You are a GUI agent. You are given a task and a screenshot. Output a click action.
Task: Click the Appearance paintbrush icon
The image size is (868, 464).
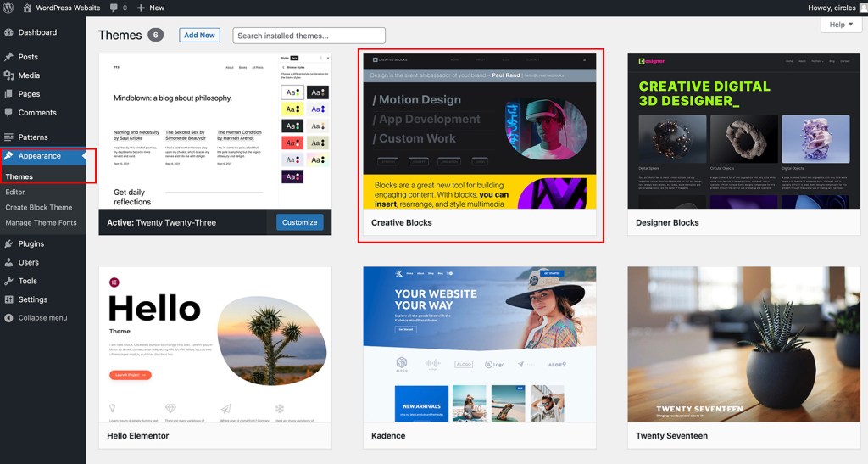click(x=8, y=155)
